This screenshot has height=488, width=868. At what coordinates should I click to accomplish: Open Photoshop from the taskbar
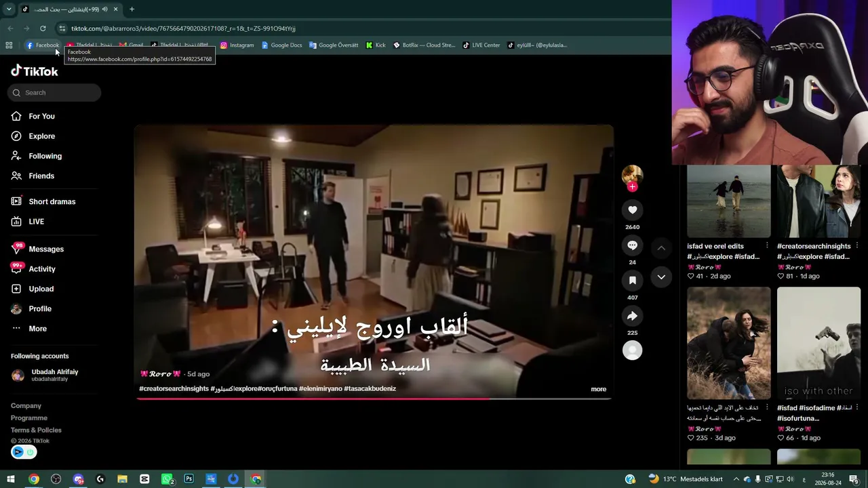click(189, 479)
